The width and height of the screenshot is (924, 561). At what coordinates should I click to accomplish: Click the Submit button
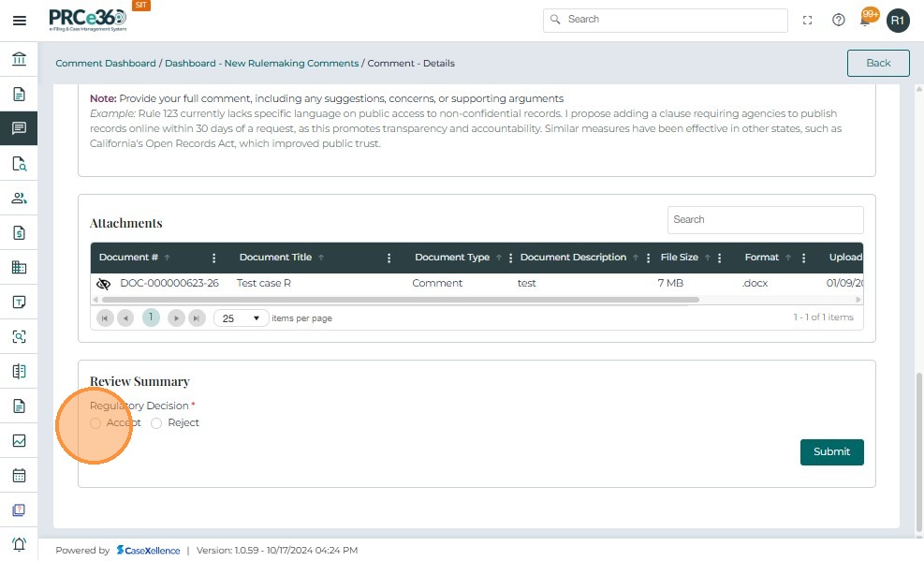coord(831,451)
